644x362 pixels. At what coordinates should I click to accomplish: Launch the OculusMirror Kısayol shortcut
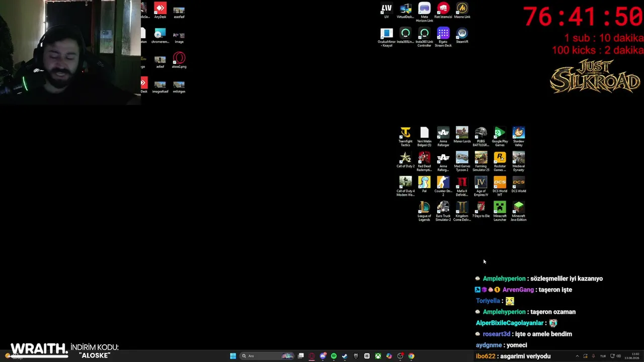tap(386, 38)
